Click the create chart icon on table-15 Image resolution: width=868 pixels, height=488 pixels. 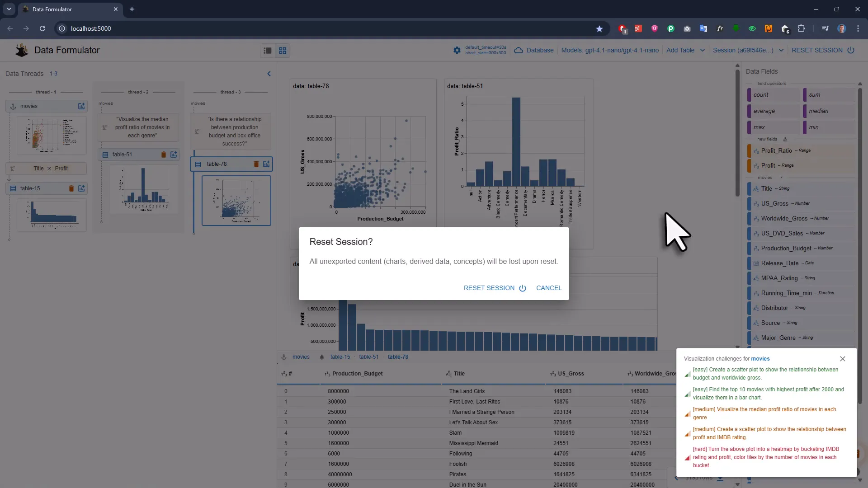click(81, 188)
